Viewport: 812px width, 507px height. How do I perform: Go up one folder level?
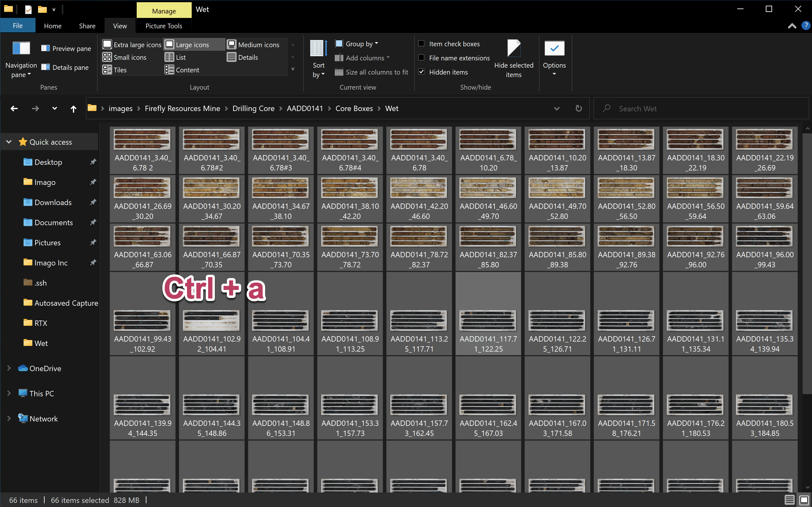click(x=73, y=108)
